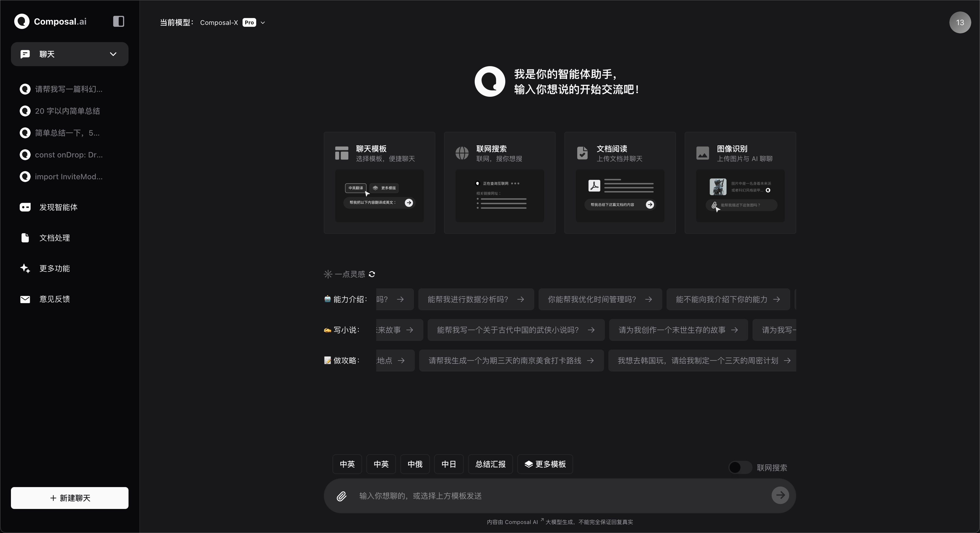Click the user avatar labeled 13
The width and height of the screenshot is (980, 533).
pos(959,22)
